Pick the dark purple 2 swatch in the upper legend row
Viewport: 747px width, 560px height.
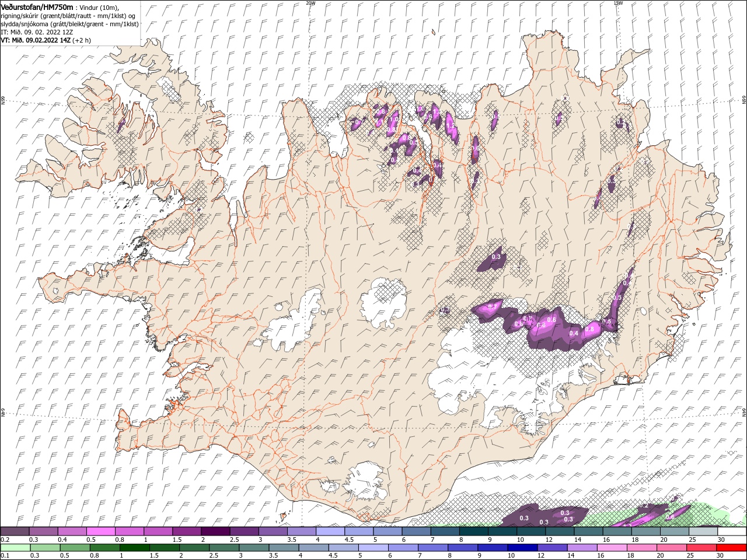pos(215,531)
